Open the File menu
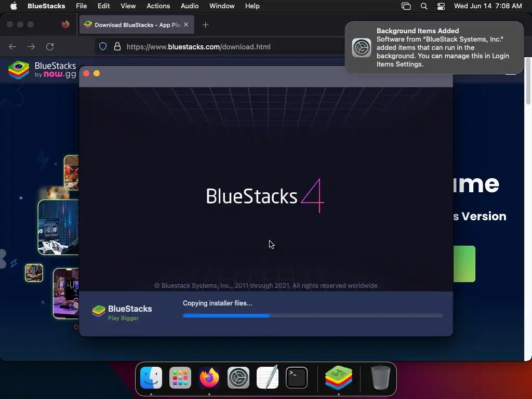This screenshot has height=399, width=532. coord(82,6)
